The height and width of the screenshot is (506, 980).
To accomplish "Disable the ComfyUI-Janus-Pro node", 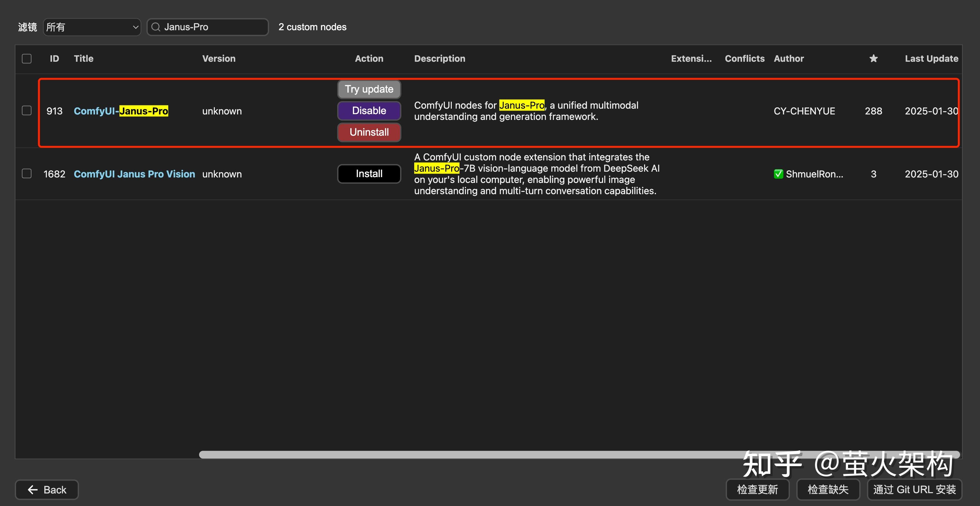I will [x=369, y=111].
